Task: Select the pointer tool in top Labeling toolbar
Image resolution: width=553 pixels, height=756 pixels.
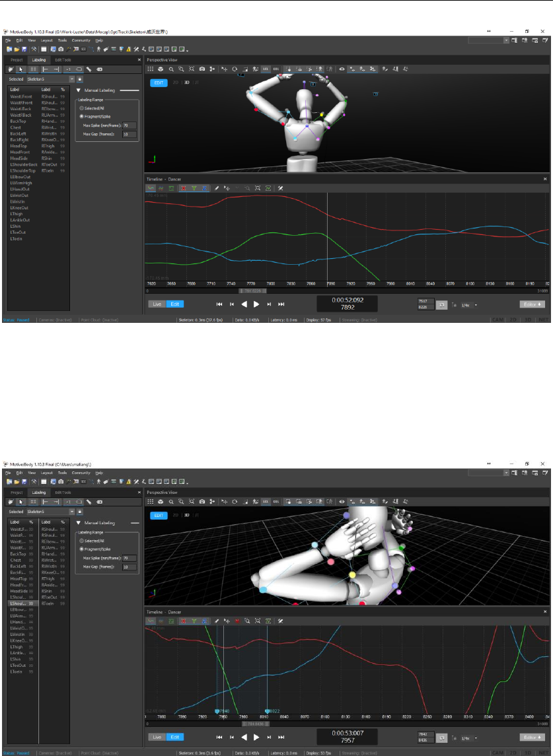Action: point(20,69)
